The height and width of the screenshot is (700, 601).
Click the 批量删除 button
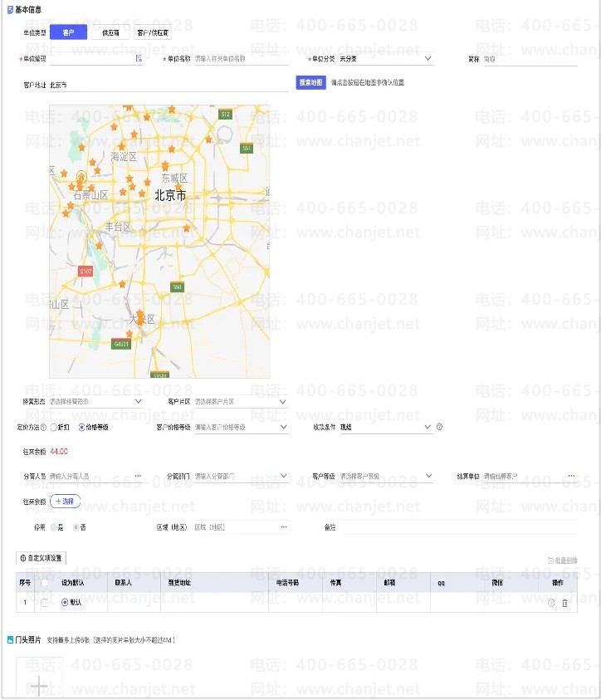[563, 560]
